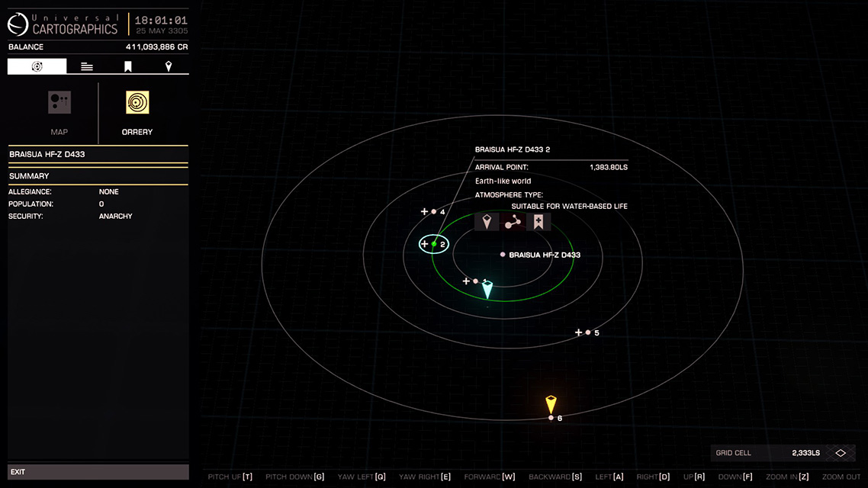Image resolution: width=868 pixels, height=488 pixels.
Task: Click the allegiance value NONE
Action: pyautogui.click(x=109, y=191)
